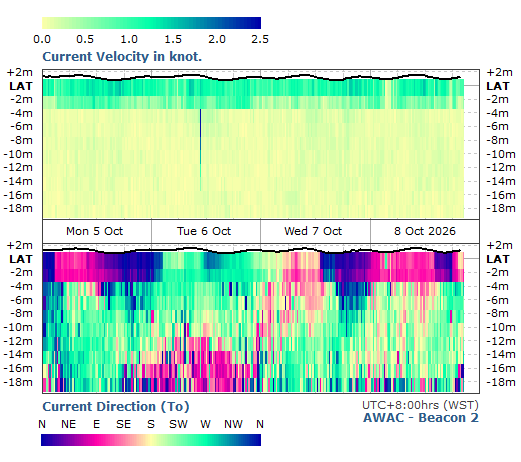Click the left LAT label of direction chart

tap(21, 259)
